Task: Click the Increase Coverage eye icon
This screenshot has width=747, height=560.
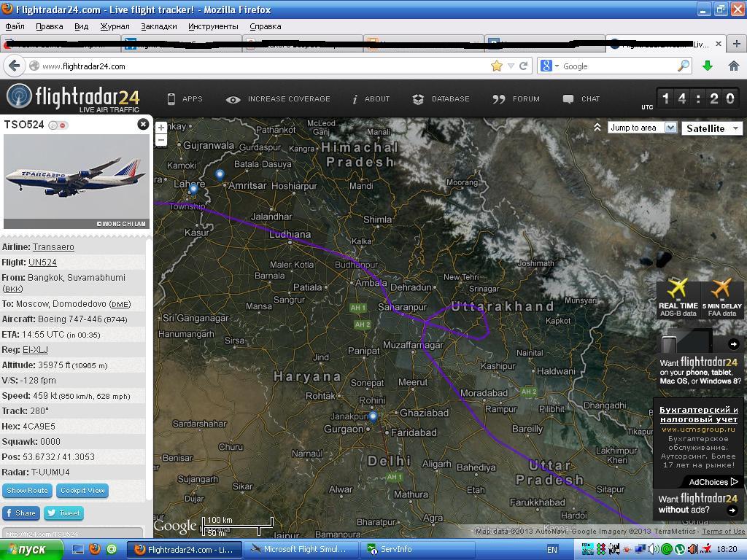Action: click(233, 99)
